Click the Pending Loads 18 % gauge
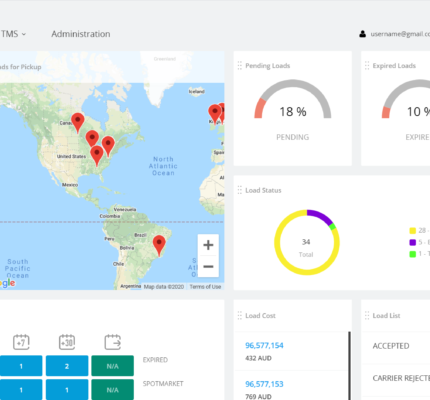430x400 pixels. point(293,99)
